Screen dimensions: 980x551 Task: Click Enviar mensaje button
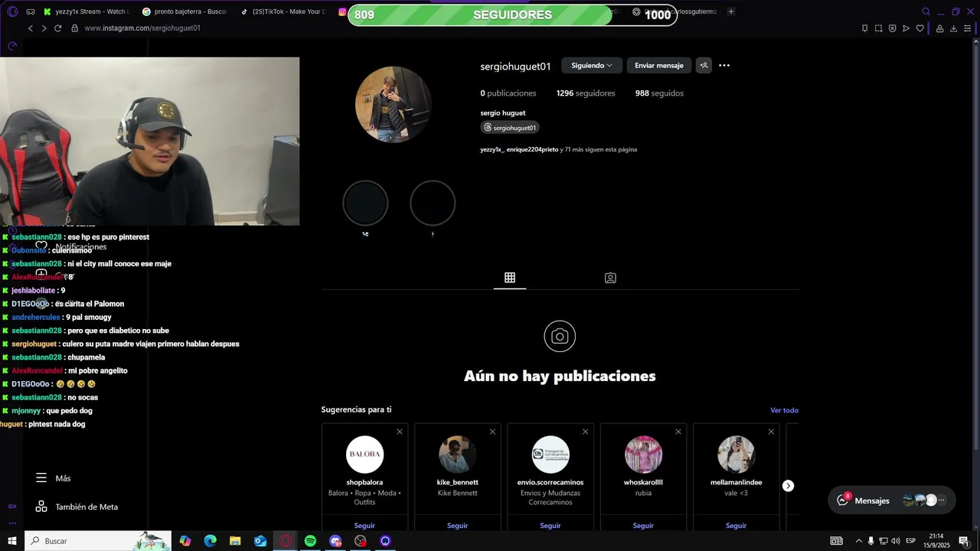pos(659,66)
